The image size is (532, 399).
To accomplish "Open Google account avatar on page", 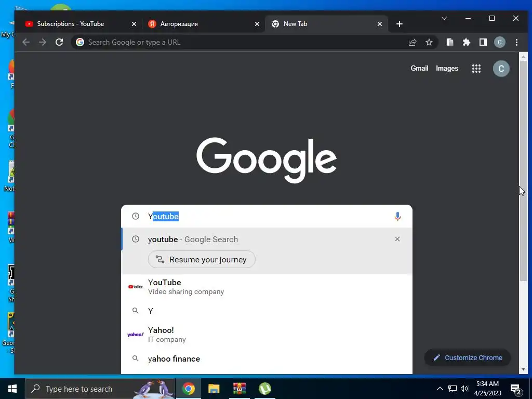I will (x=501, y=69).
